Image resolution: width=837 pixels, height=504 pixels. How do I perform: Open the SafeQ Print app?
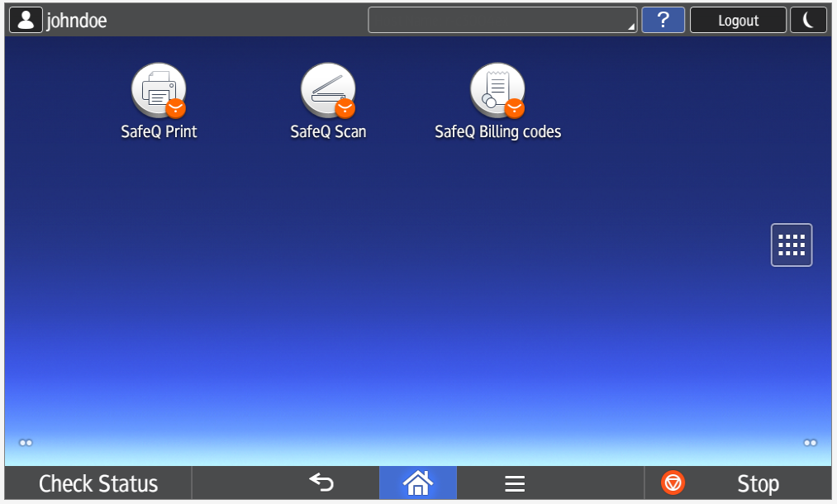159,91
